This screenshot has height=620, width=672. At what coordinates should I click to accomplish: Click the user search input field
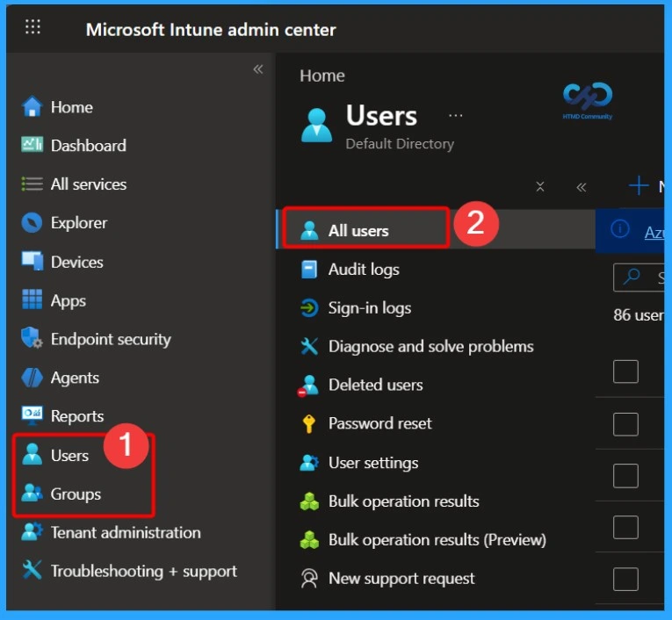tap(639, 278)
